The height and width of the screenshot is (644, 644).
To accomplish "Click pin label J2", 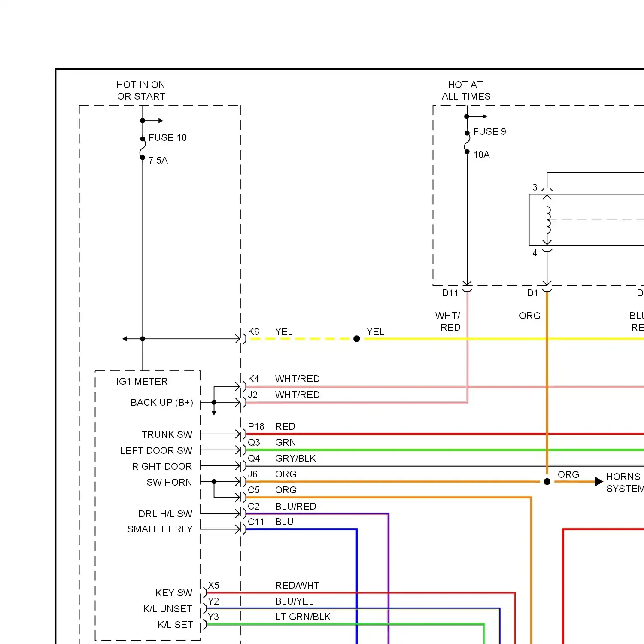I will click(252, 395).
